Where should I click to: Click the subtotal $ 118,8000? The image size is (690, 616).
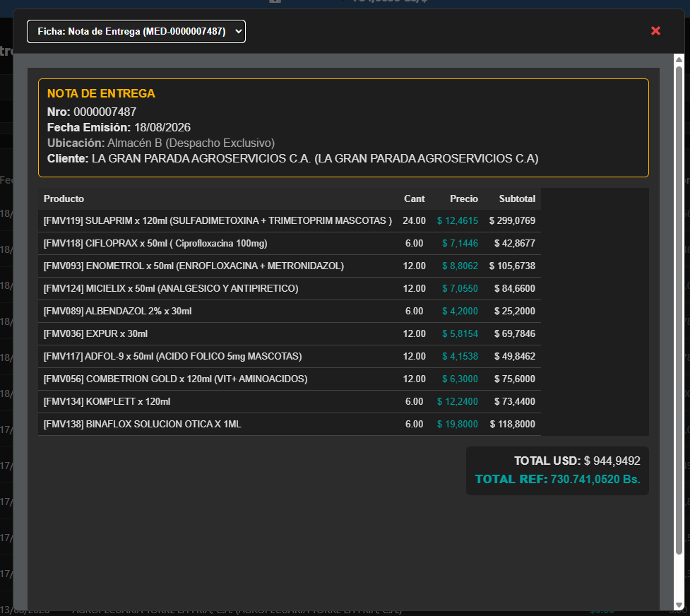coord(512,424)
